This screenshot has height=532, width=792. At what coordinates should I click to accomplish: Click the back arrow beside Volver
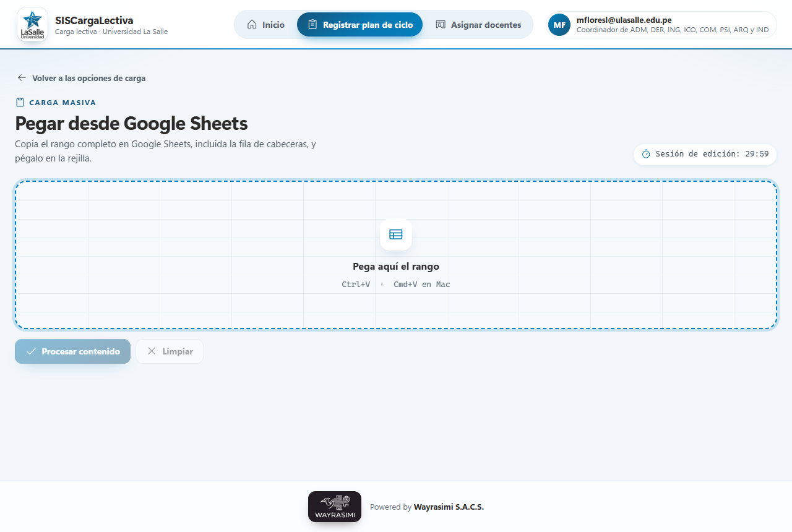tap(22, 78)
